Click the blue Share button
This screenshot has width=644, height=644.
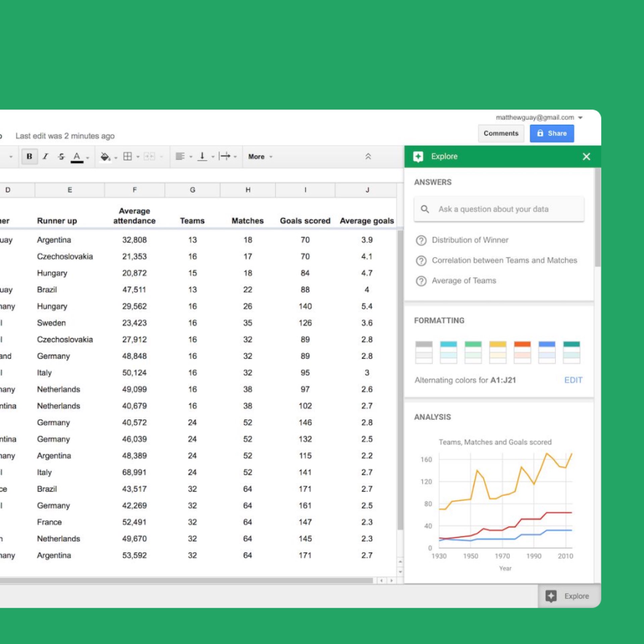click(x=552, y=133)
